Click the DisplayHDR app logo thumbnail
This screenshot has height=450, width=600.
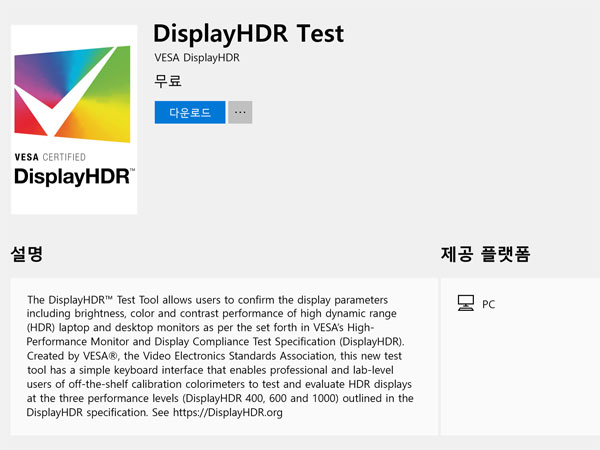tap(74, 119)
